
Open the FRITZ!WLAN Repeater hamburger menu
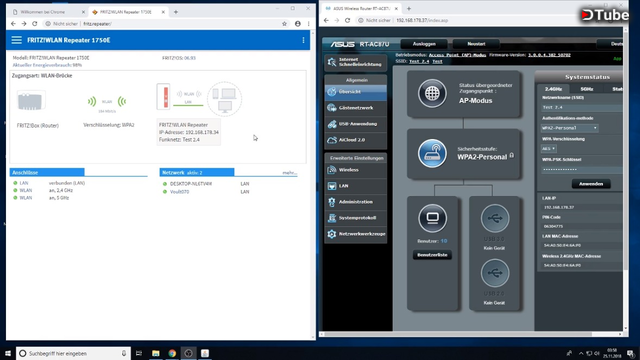(x=16, y=40)
